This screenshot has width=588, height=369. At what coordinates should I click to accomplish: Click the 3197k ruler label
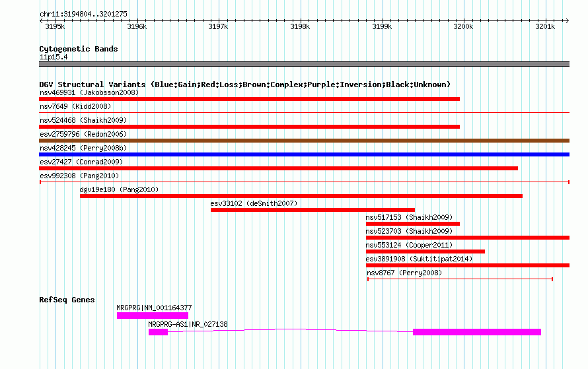coord(218,26)
